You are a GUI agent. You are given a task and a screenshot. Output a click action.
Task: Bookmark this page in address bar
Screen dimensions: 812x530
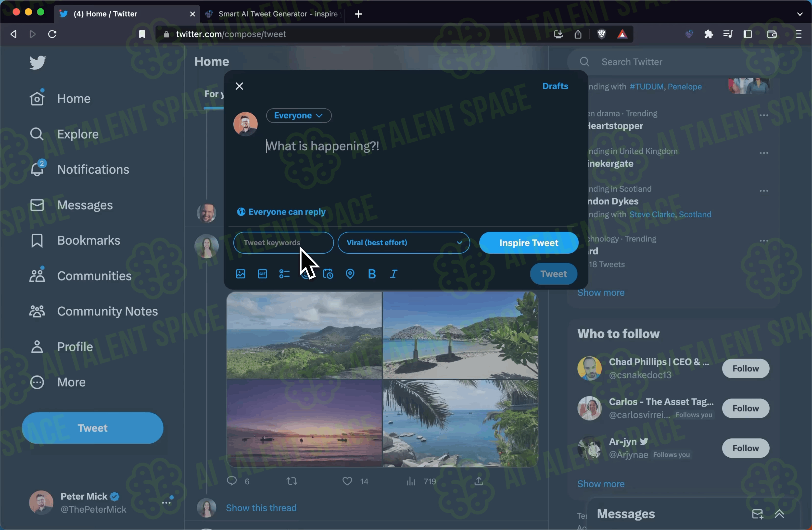[x=142, y=34]
